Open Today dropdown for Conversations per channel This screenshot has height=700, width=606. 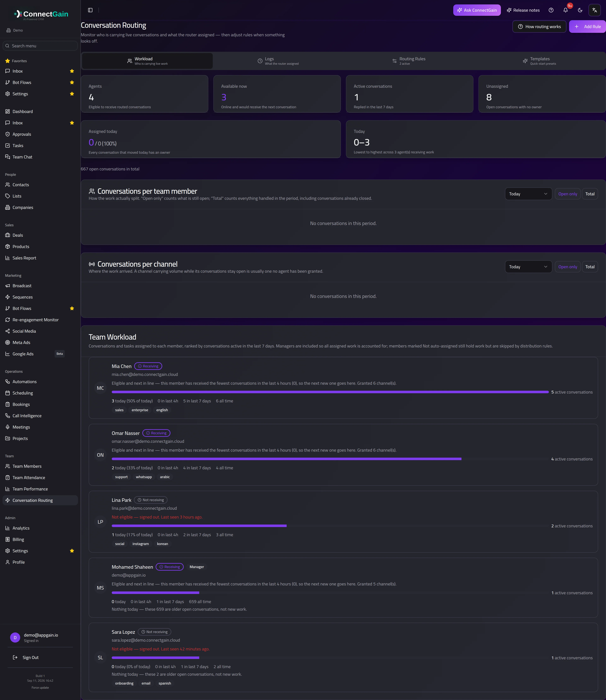click(528, 267)
